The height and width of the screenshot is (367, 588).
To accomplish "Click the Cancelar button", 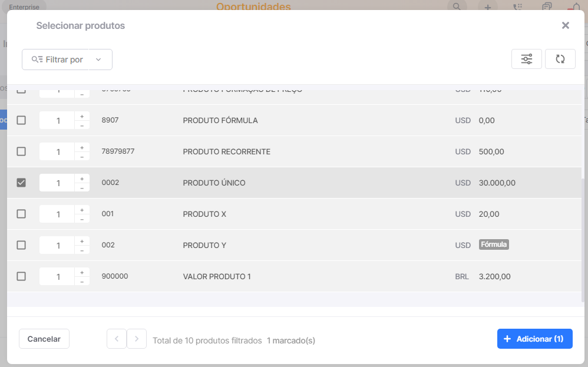I will tap(44, 339).
